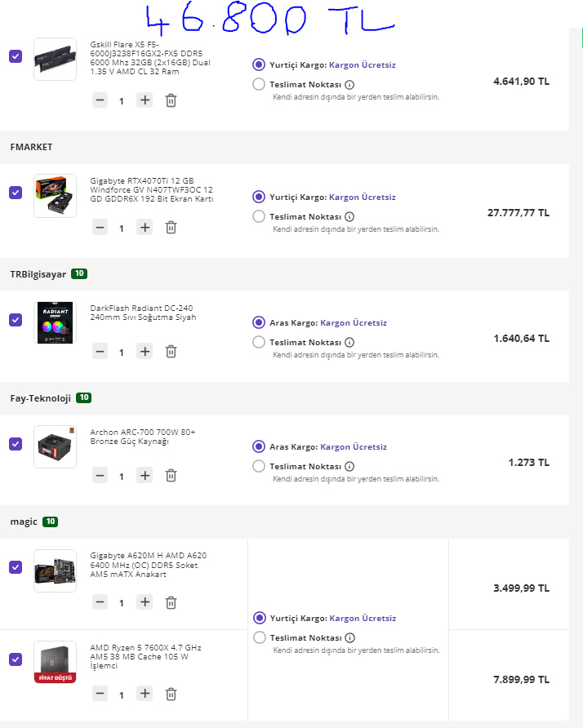Open the TRBilgisayar seller link
Image resolution: width=583 pixels, height=728 pixels.
(x=38, y=274)
